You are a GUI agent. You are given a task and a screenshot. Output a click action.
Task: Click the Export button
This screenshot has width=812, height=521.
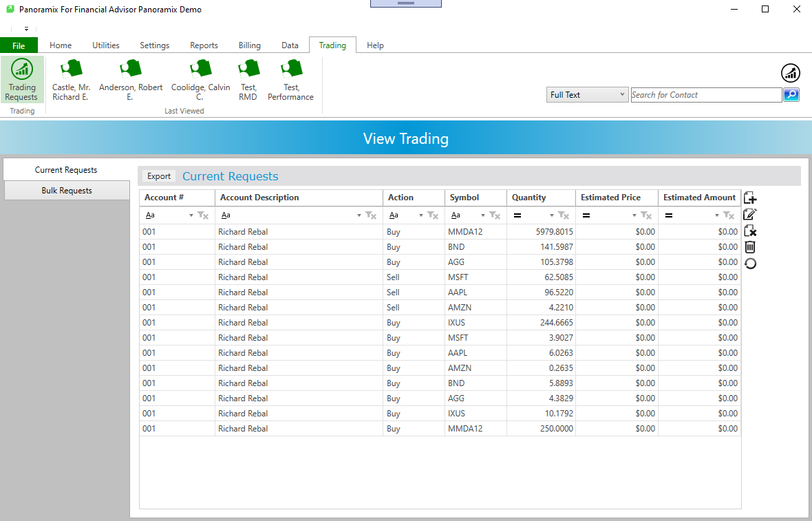(158, 176)
